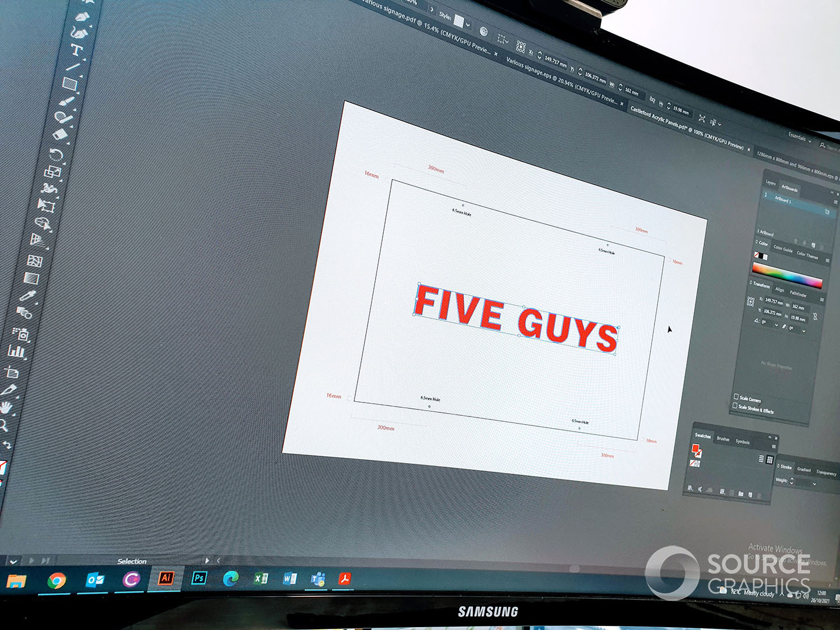Open the Pathfinder panel tab
Screen dimensions: 840x630
(797, 293)
